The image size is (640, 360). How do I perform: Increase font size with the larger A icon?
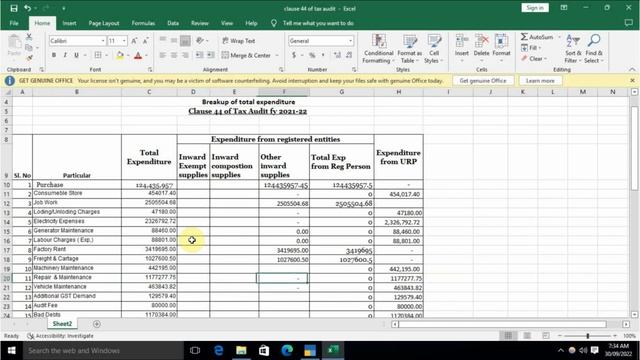134,41
